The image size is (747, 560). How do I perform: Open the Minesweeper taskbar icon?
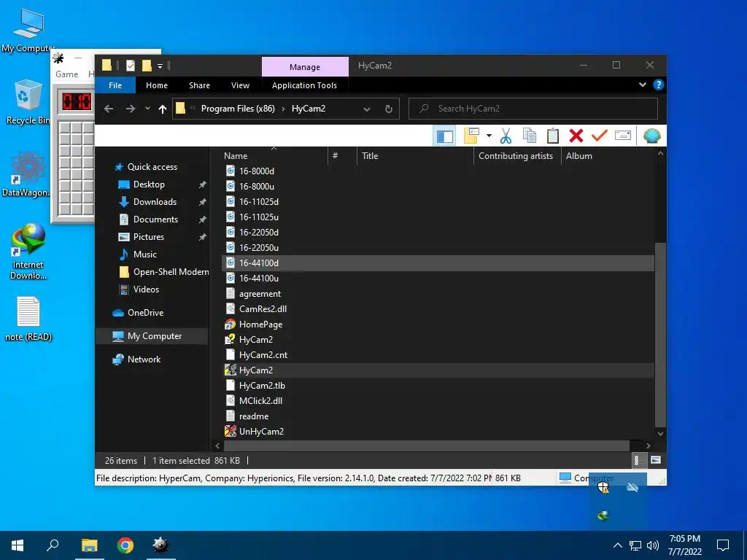pos(160,545)
